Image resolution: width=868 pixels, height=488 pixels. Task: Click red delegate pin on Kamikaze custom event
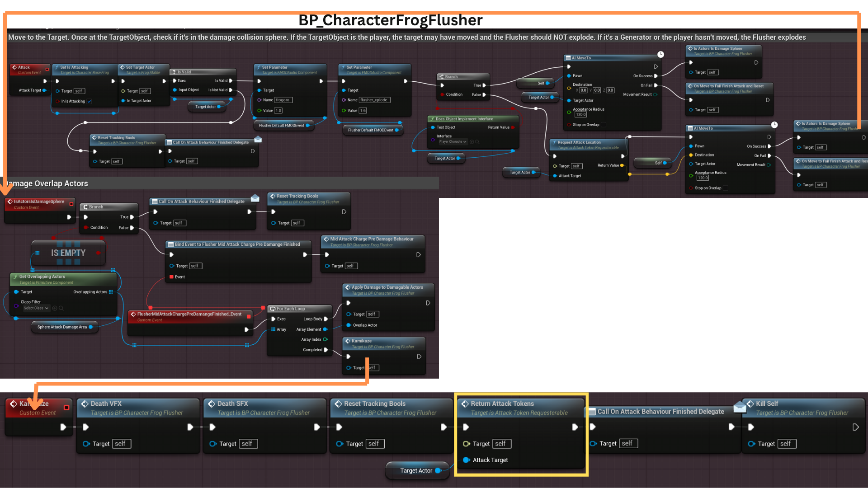pos(66,408)
